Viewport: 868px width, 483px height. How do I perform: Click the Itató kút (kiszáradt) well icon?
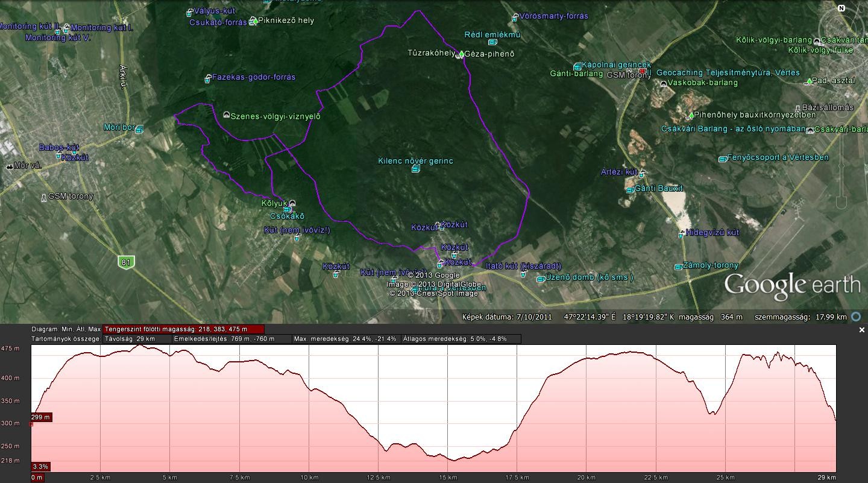click(x=523, y=274)
